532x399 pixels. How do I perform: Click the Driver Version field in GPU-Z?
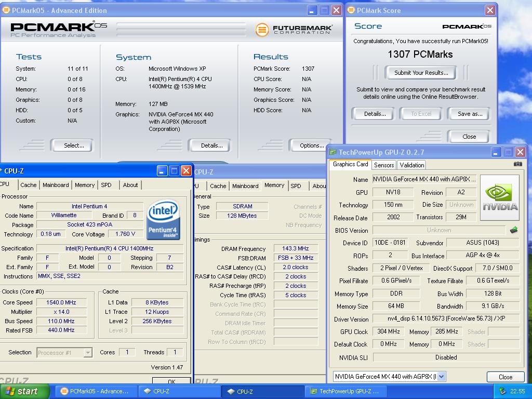pos(446,318)
